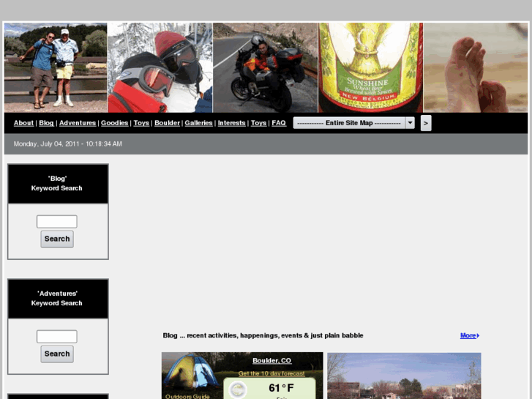Focus the Blog keyword search field
This screenshot has height=399, width=532.
[x=56, y=221]
